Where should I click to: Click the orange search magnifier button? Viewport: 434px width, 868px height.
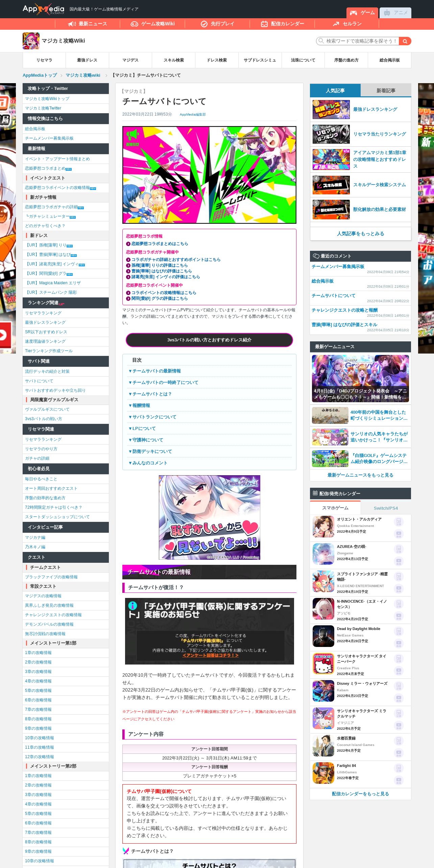[x=405, y=41]
